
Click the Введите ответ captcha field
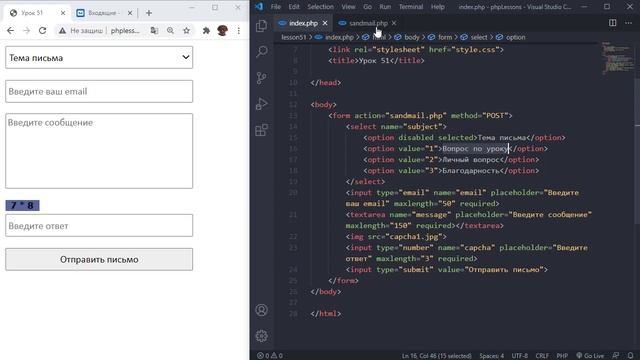pos(99,225)
